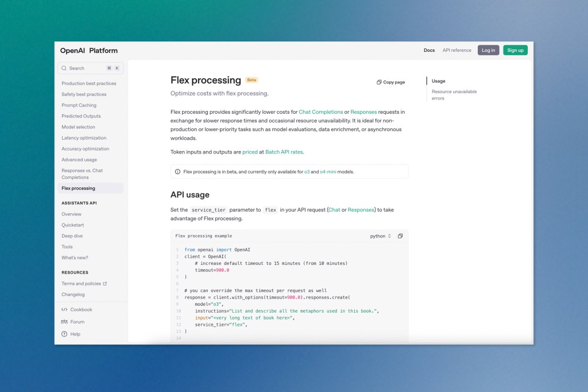Click the Sign up button
588x392 pixels.
[515, 51]
